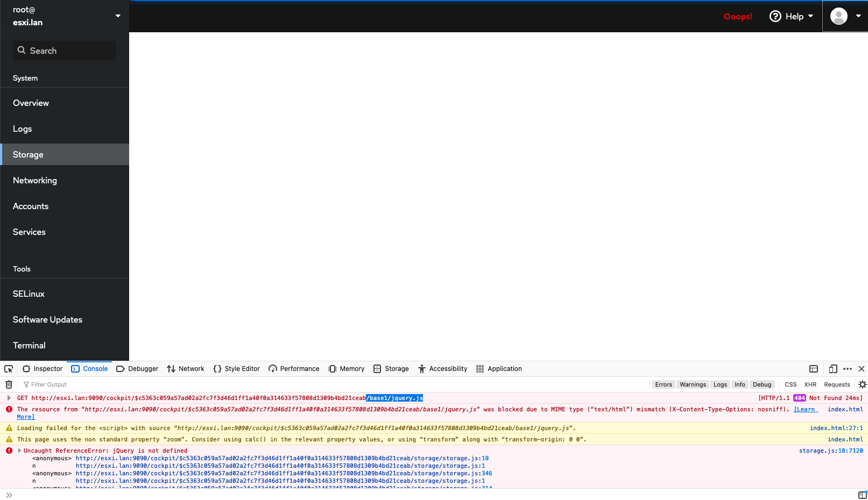868x500 pixels.
Task: Expand the Help menu
Action: click(x=792, y=16)
